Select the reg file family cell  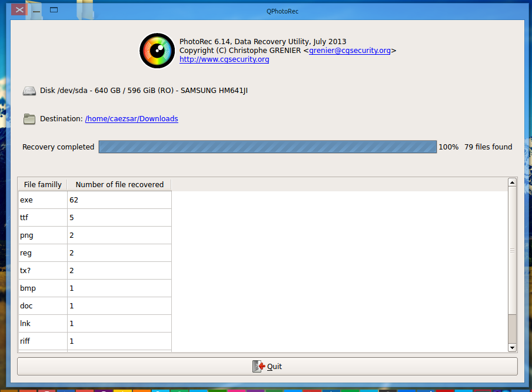43,253
